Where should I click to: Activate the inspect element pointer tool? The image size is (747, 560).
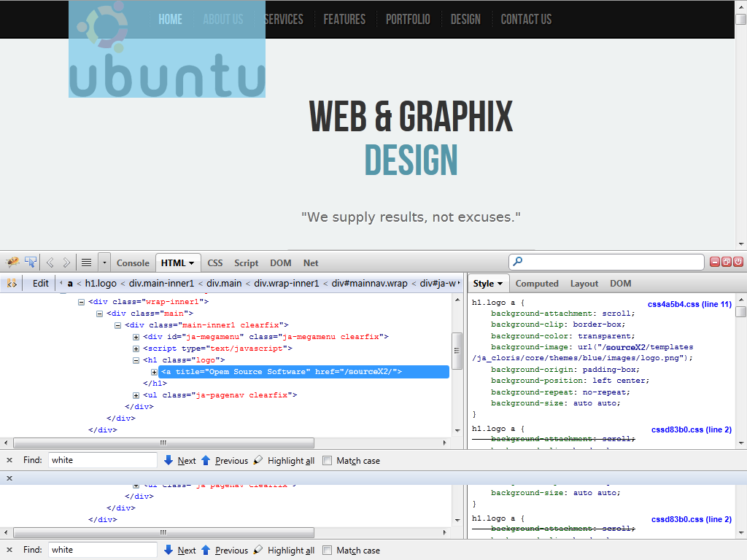(x=31, y=262)
